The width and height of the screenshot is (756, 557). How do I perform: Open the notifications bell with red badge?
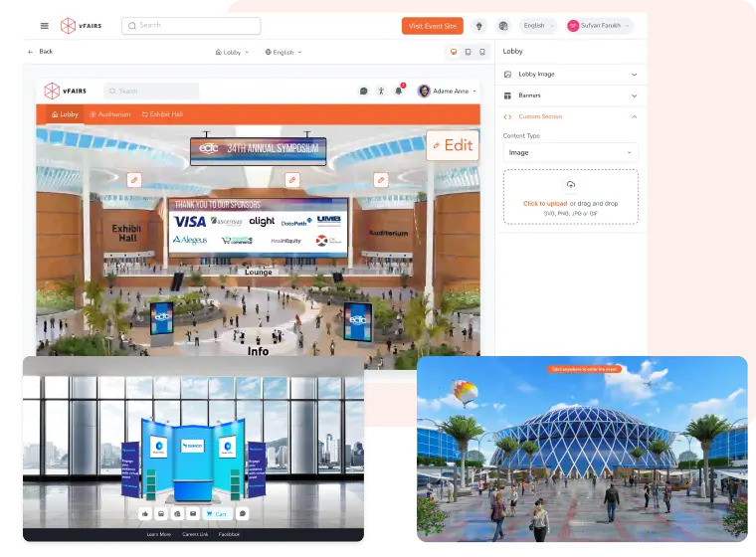pos(399,91)
